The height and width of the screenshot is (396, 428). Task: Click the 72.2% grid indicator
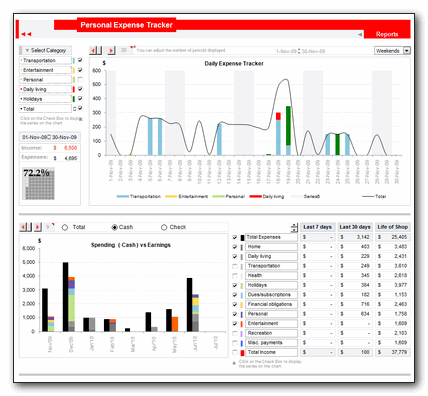38,184
